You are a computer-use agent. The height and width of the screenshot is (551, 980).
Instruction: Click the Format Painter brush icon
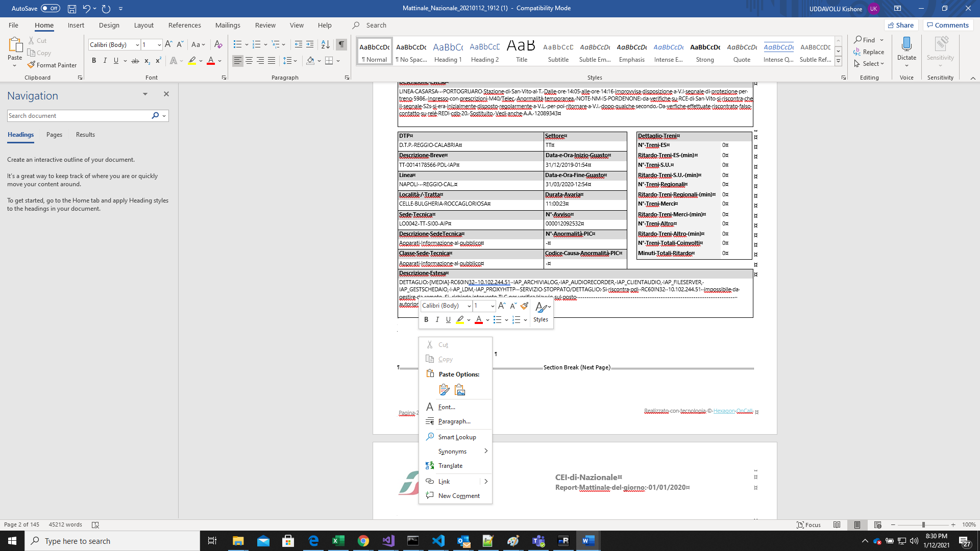tap(31, 65)
